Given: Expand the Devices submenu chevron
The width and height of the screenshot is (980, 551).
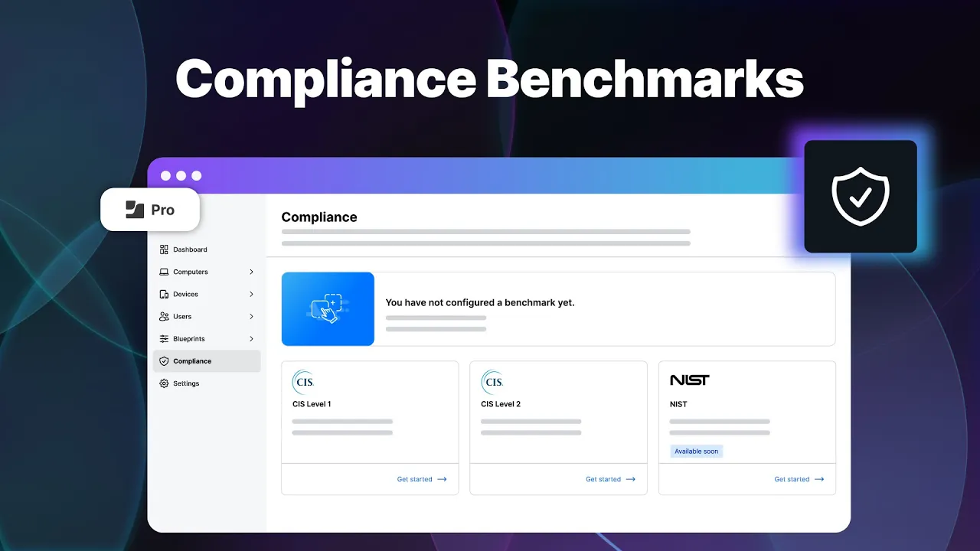Looking at the screenshot, I should pos(251,294).
